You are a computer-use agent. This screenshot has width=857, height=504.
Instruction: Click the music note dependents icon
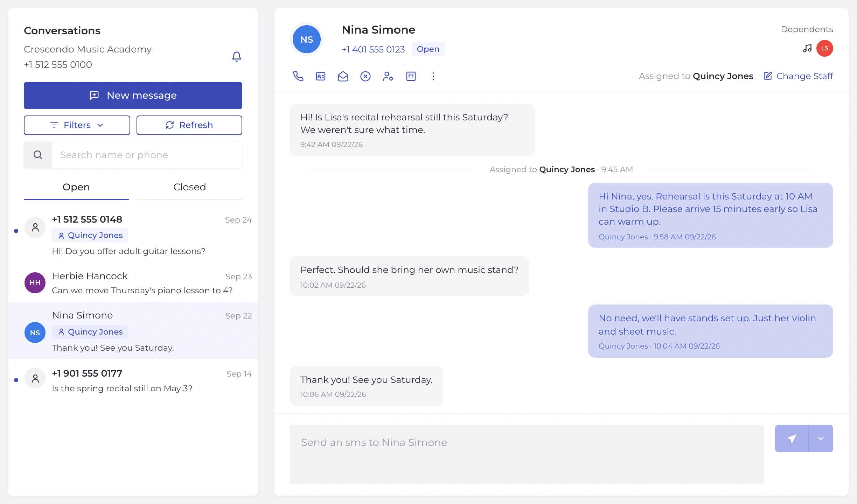click(x=807, y=48)
